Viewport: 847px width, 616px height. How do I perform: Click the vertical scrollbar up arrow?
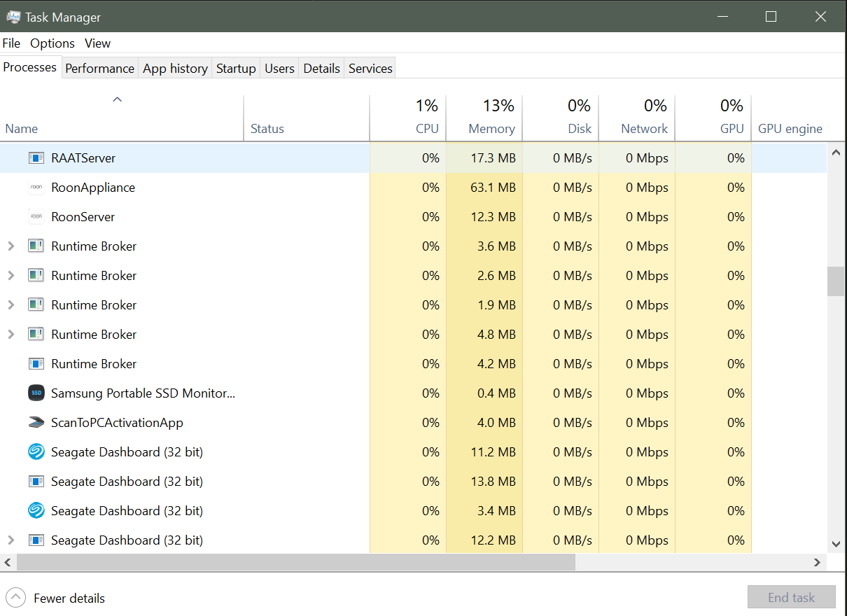[836, 151]
